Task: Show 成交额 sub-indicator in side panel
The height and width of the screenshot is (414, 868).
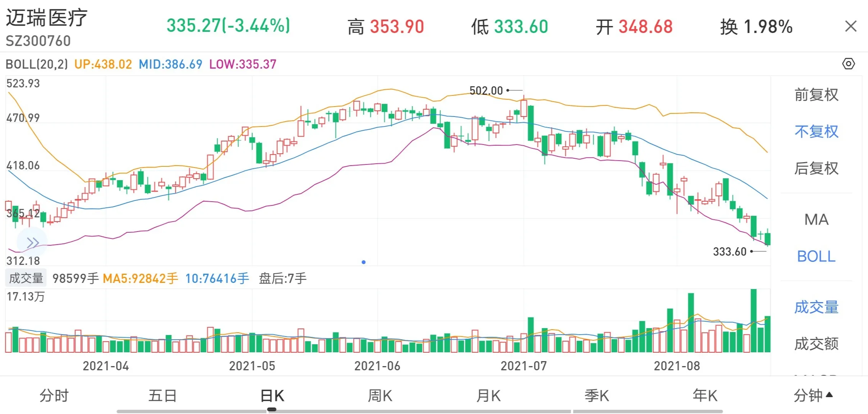Action: 816,344
